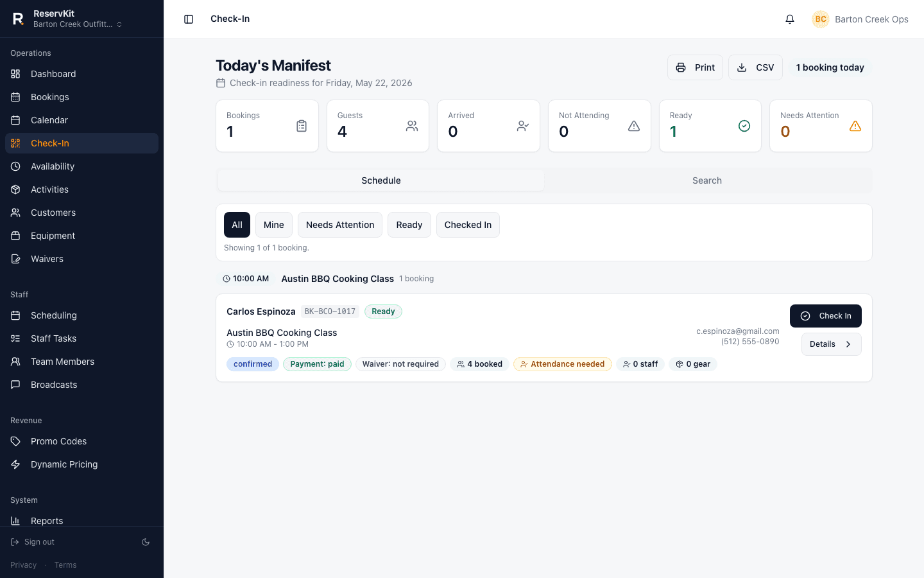
Task: Filter by Checked In bookings
Action: (x=468, y=225)
